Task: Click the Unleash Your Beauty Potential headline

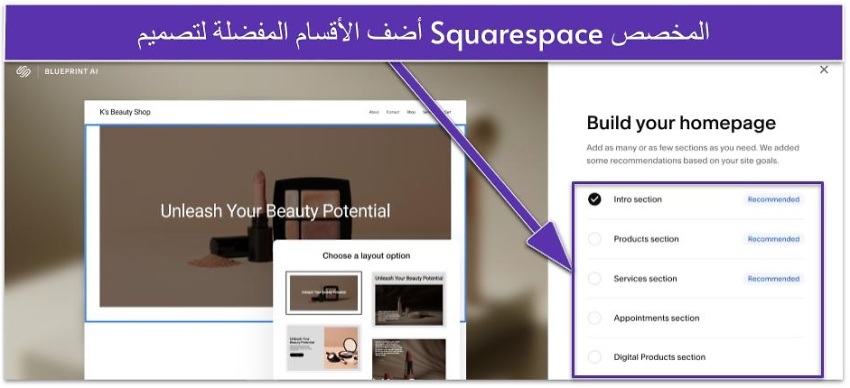Action: coord(275,211)
